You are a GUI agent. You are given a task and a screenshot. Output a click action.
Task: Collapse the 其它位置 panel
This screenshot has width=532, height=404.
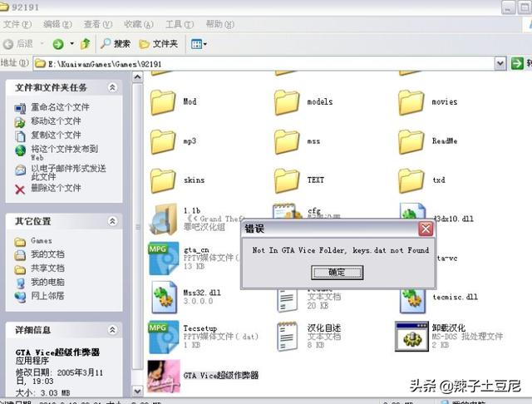pyautogui.click(x=112, y=221)
